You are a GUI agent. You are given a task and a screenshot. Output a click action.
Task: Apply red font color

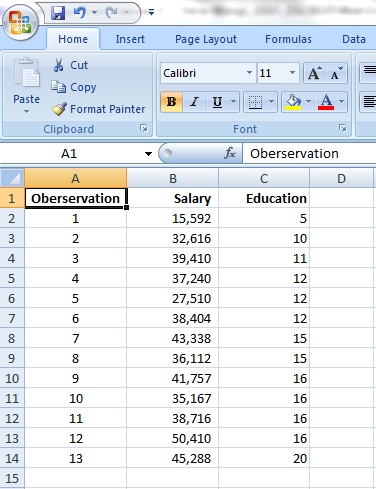326,102
